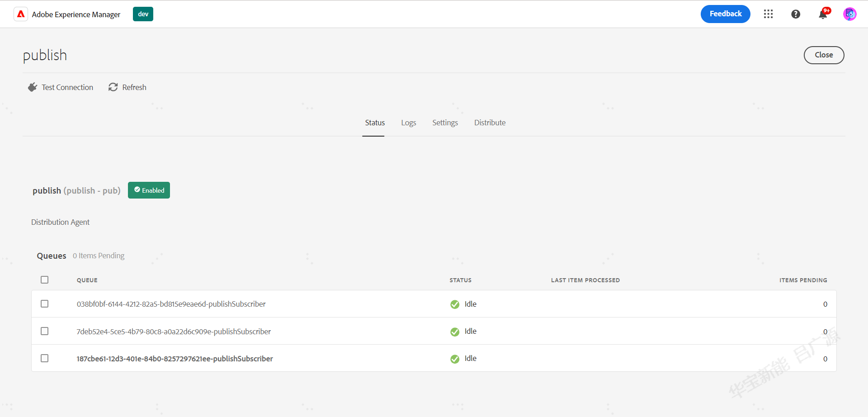The image size is (868, 417).
Task: Toggle the select-all queues checkbox
Action: pos(44,280)
